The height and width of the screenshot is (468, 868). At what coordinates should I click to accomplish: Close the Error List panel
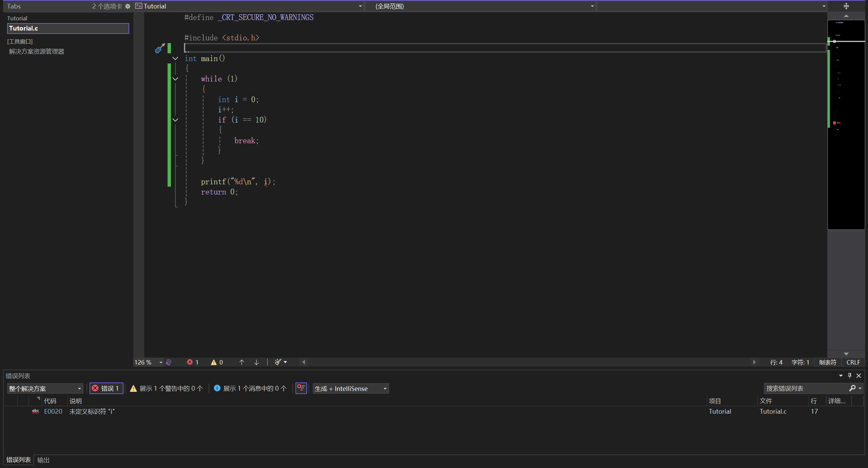859,375
